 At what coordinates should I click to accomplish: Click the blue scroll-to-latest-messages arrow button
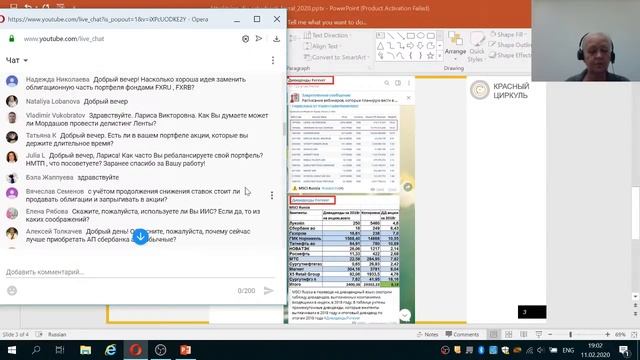click(140, 236)
